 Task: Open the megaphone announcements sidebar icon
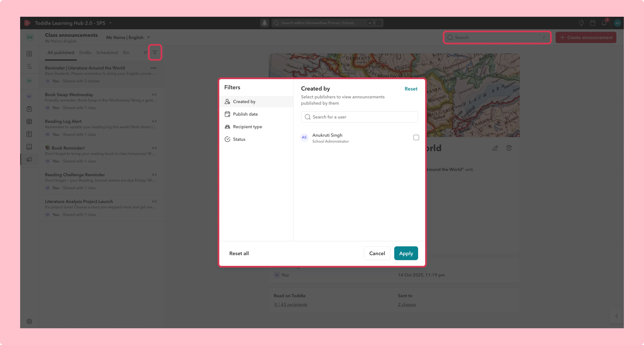(x=29, y=159)
